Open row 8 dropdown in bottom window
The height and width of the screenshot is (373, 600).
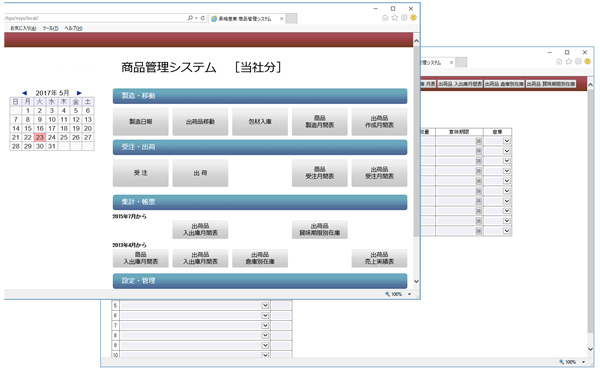tap(265, 335)
